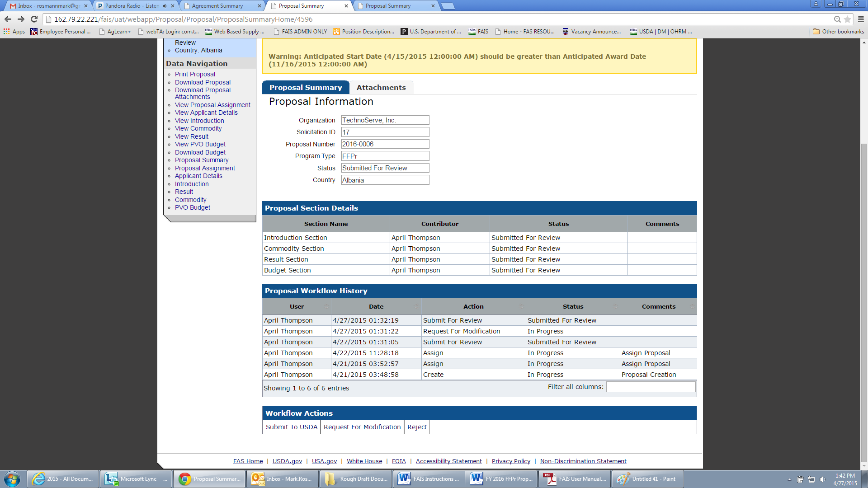Sort workflow history by Date column
The height and width of the screenshot is (488, 868).
[376, 306]
